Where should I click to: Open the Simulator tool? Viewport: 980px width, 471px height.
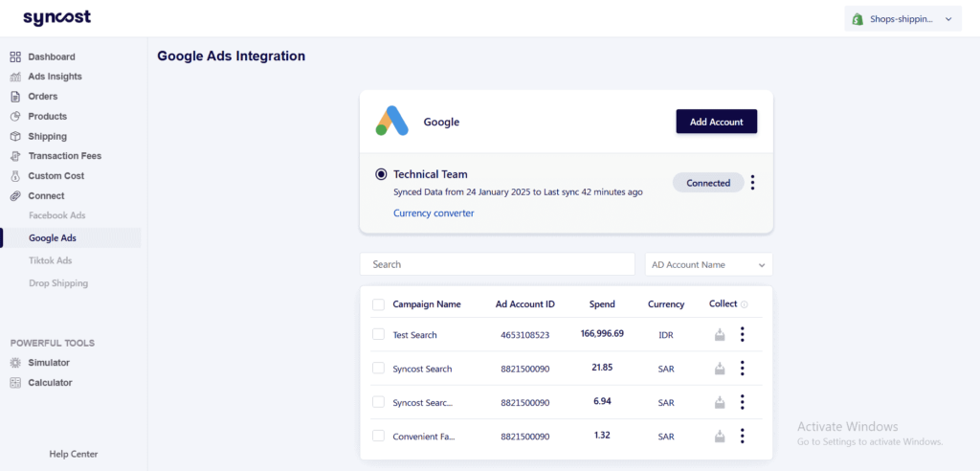point(49,363)
